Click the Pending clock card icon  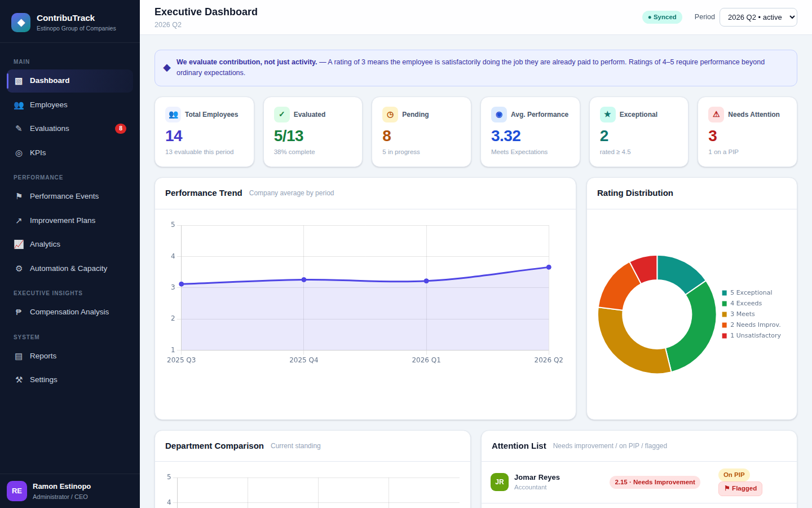point(390,115)
